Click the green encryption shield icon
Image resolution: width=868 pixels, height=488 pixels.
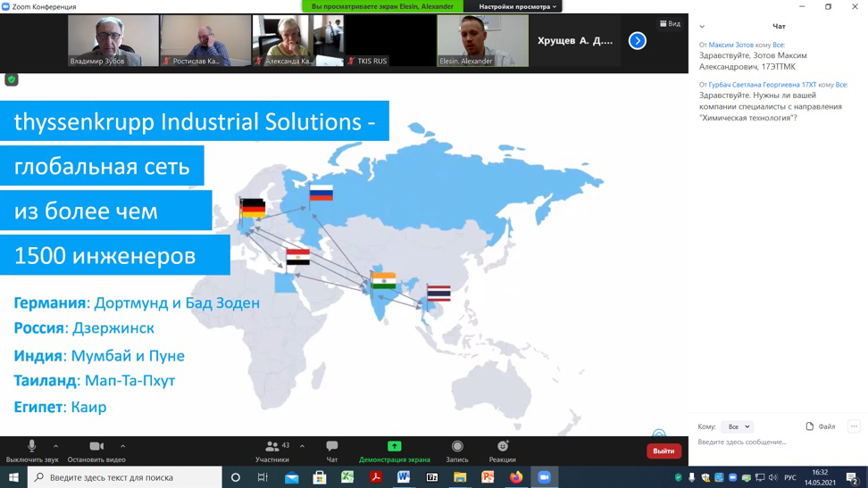pos(11,79)
